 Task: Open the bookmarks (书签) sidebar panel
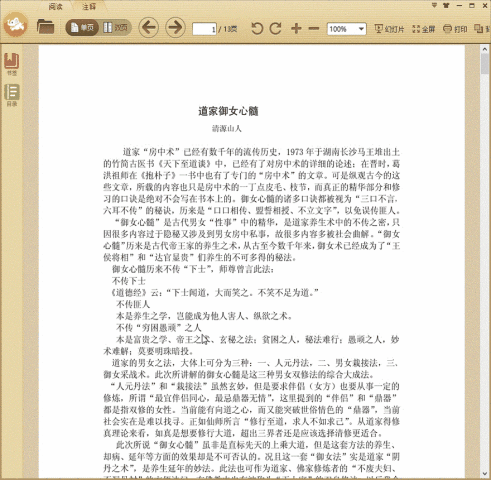[x=12, y=64]
